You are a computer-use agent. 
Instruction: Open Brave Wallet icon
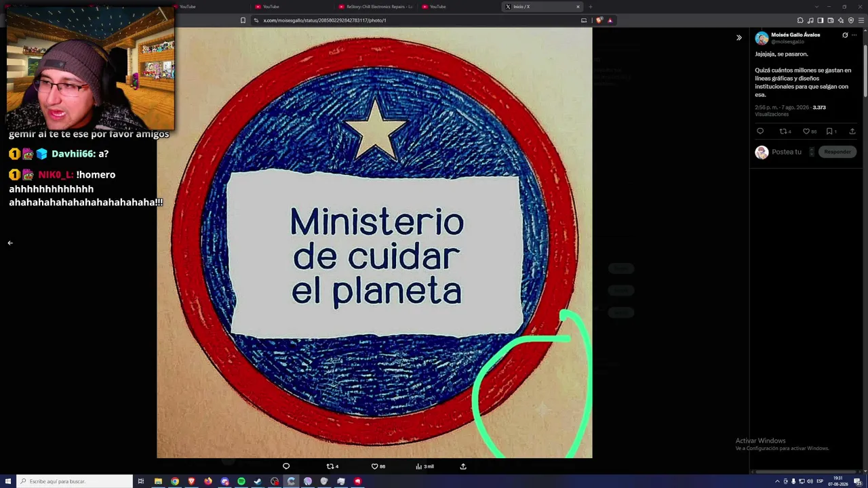[831, 20]
